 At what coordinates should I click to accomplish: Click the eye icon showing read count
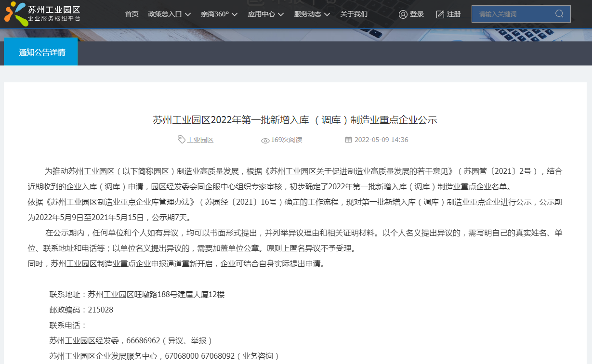pyautogui.click(x=264, y=140)
